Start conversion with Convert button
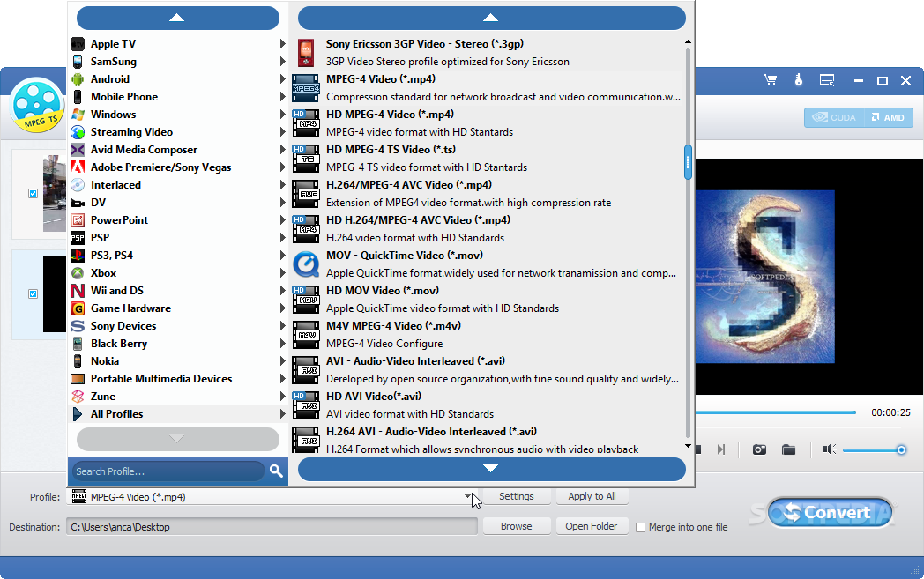924x579 pixels. [x=830, y=512]
